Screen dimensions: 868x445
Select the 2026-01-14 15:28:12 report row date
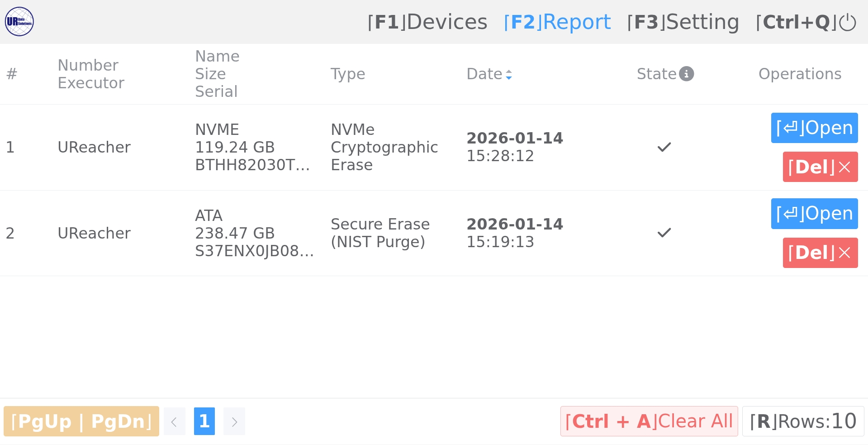[x=514, y=147]
